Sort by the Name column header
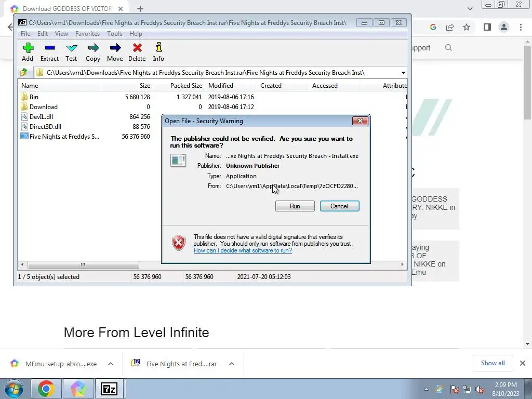This screenshot has height=399, width=532. coord(60,86)
